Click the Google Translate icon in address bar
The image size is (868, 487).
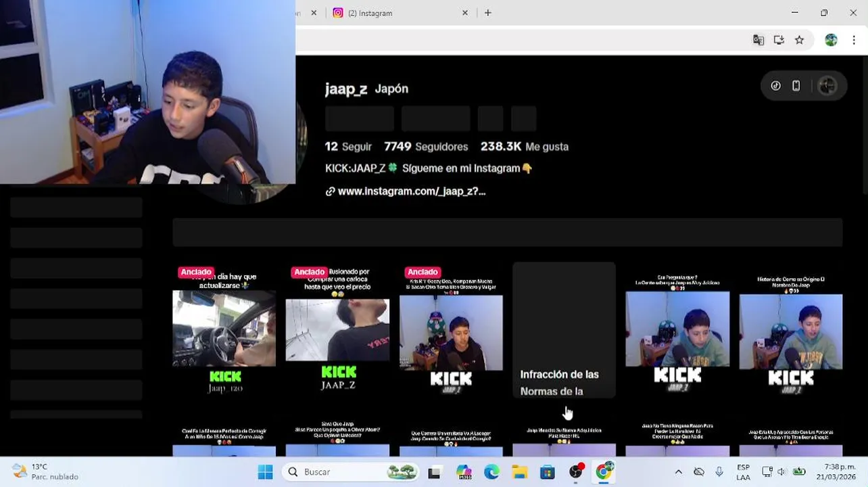pos(758,40)
